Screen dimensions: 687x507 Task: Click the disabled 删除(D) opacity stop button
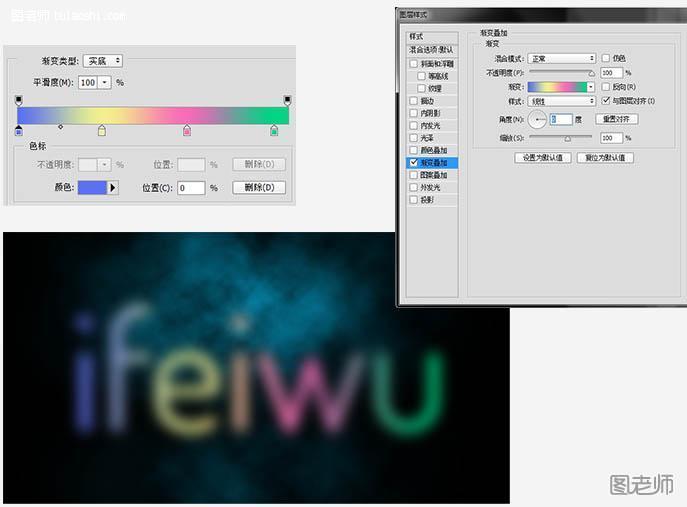(x=259, y=164)
